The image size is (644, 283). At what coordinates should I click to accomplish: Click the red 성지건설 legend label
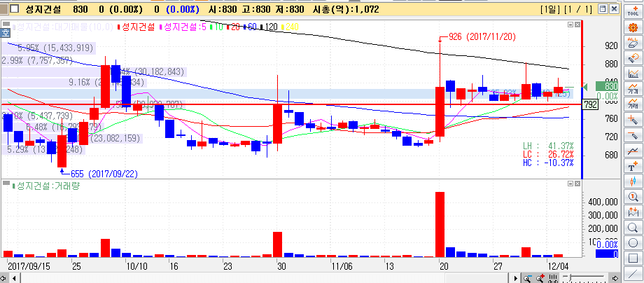138,27
